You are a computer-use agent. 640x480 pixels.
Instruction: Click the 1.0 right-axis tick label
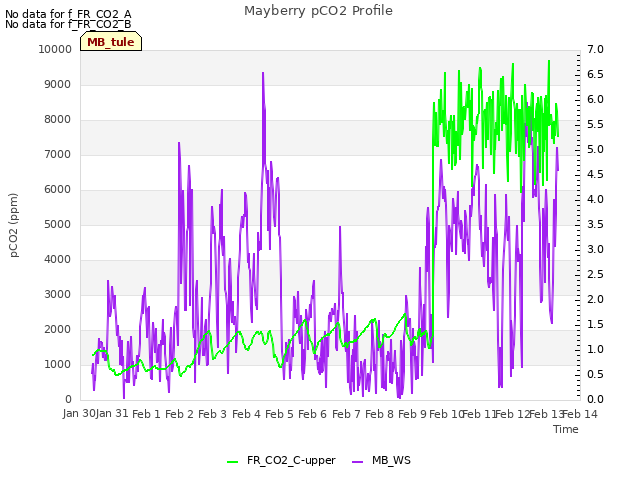coord(595,349)
